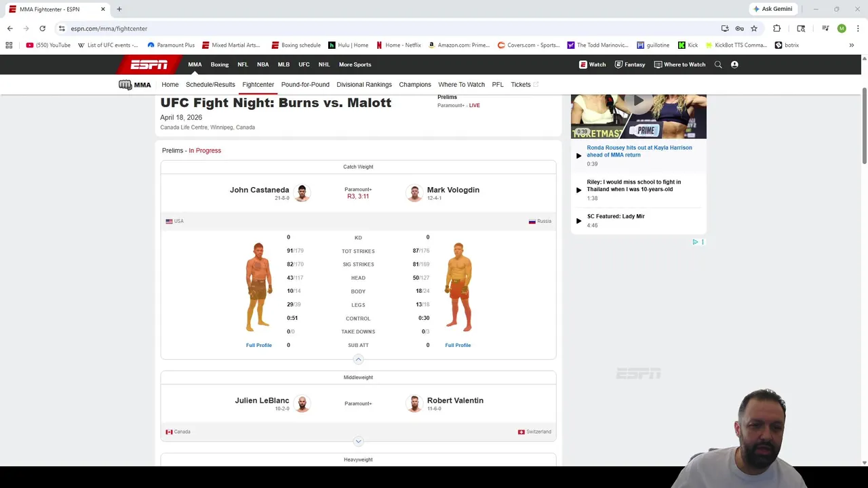Click ESPN Watch button
Screen dimensions: 868x488
(x=592, y=64)
